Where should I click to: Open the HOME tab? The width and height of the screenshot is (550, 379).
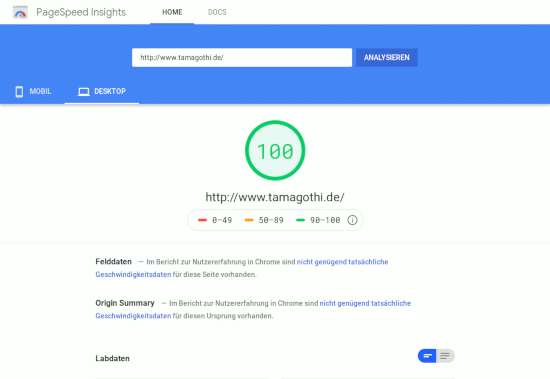[172, 12]
